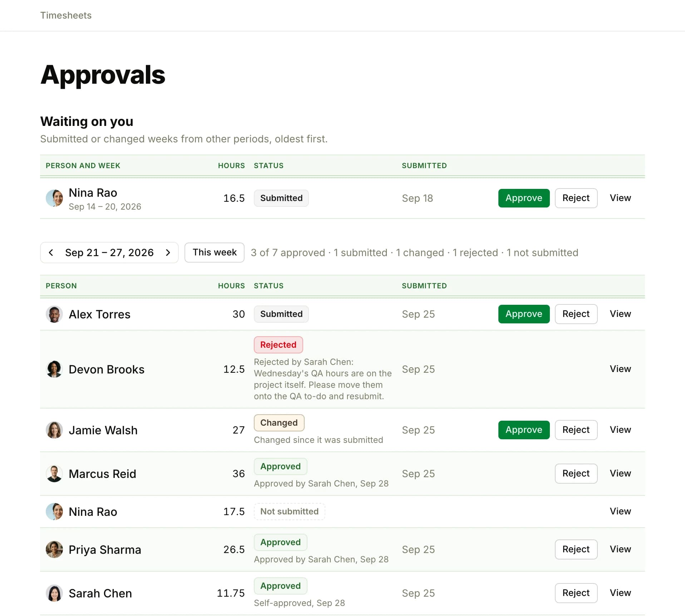Reject Sarah Chen's self-approved timesheet
Image resolution: width=685 pixels, height=616 pixels.
coord(576,593)
